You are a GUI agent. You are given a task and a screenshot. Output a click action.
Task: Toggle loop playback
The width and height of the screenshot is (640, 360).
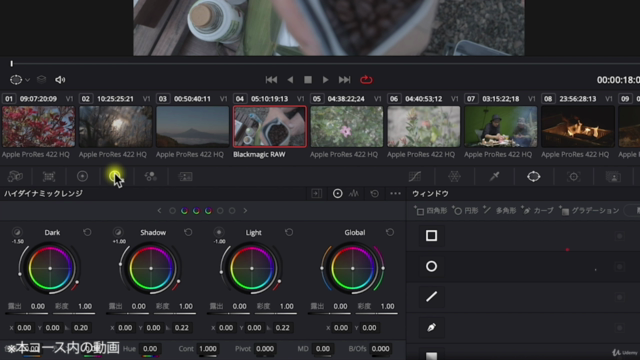pos(366,80)
